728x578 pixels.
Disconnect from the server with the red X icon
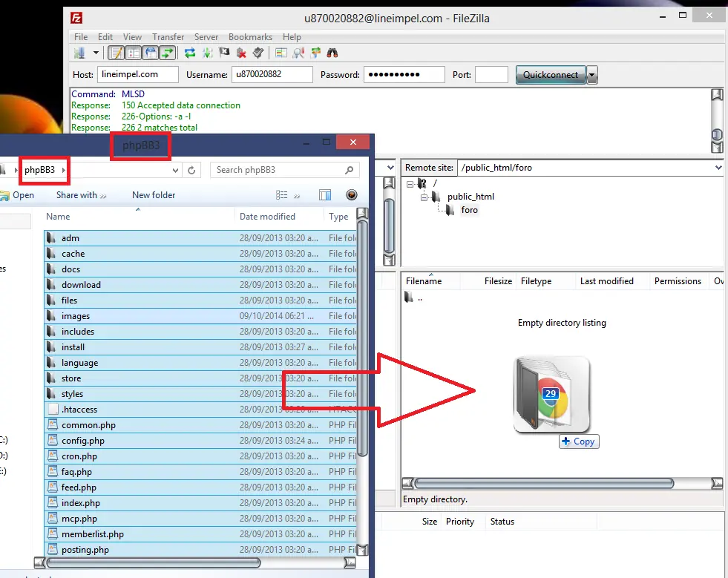click(241, 53)
